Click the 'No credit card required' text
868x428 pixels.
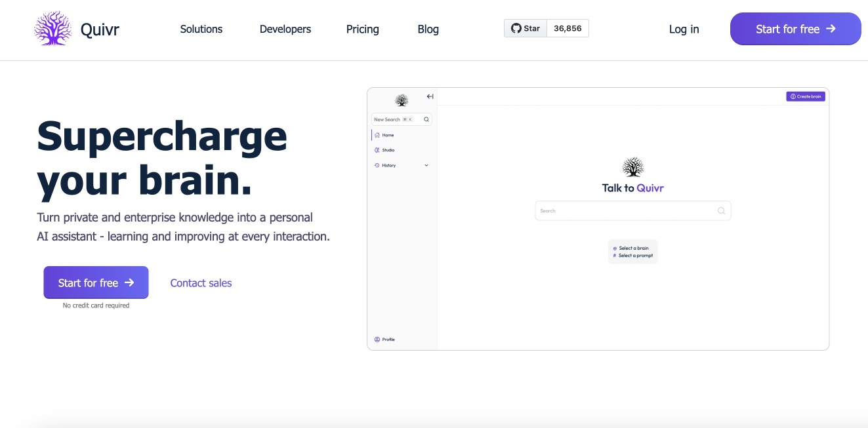(96, 305)
